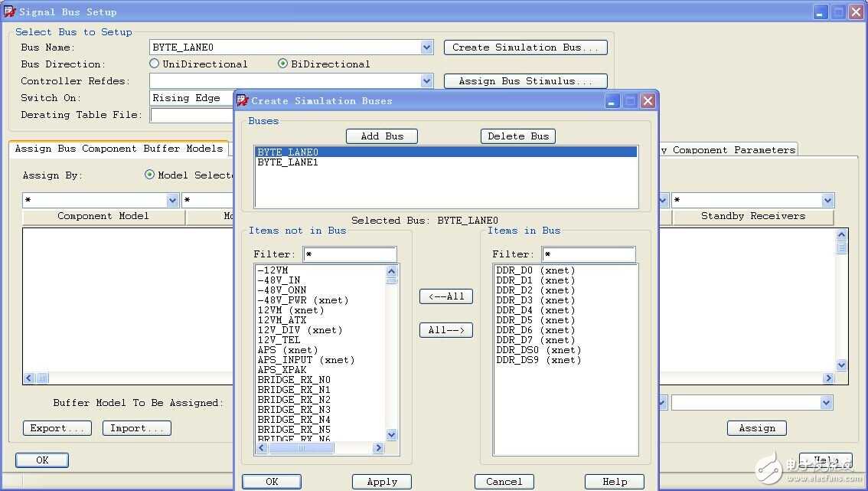Image resolution: width=868 pixels, height=491 pixels.
Task: Close the Create Simulation Buses dialog
Action: click(648, 100)
